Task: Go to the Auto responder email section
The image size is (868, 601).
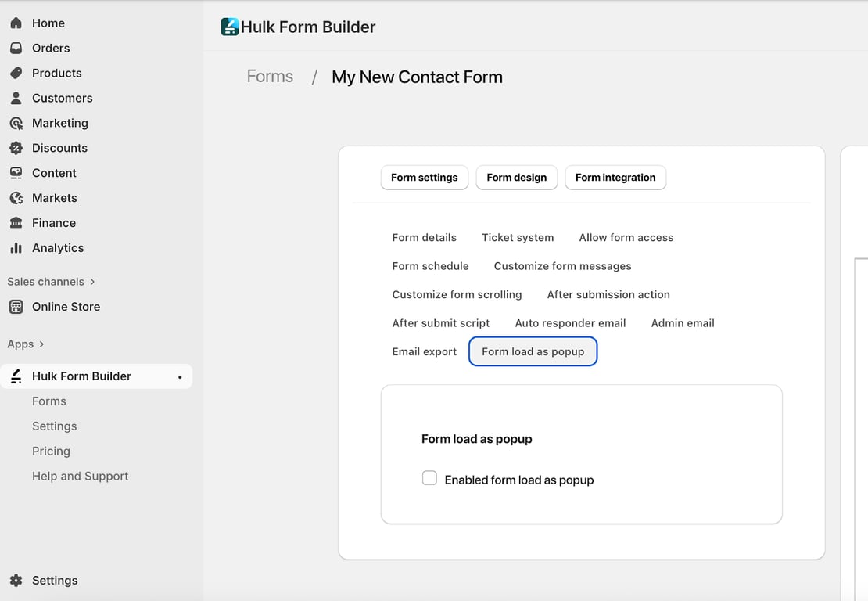Action: coord(570,323)
